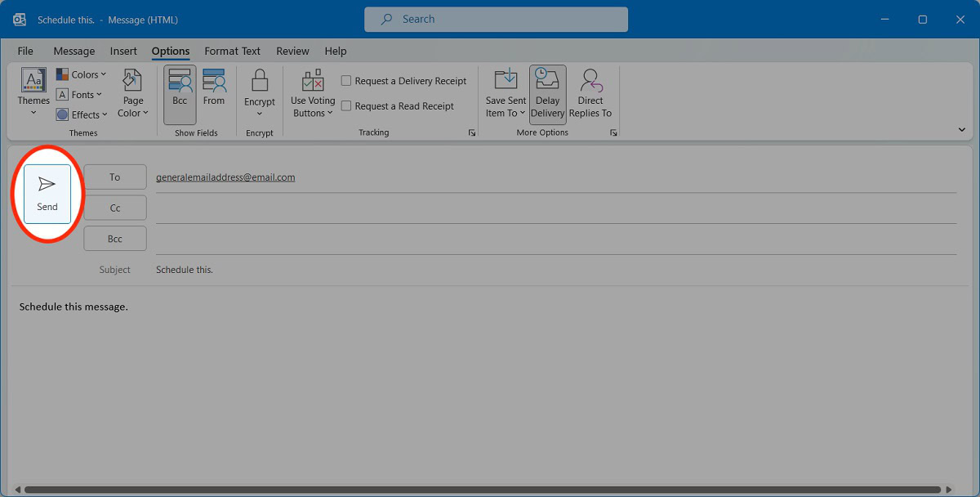Open the Encrypt options
The image size is (980, 497).
pyautogui.click(x=260, y=92)
